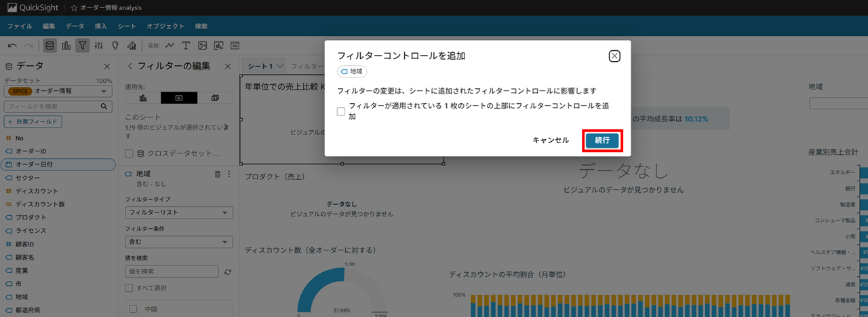This screenshot has height=317, width=868.
Task: Select the all-sheets apply-to option
Action: (x=215, y=98)
